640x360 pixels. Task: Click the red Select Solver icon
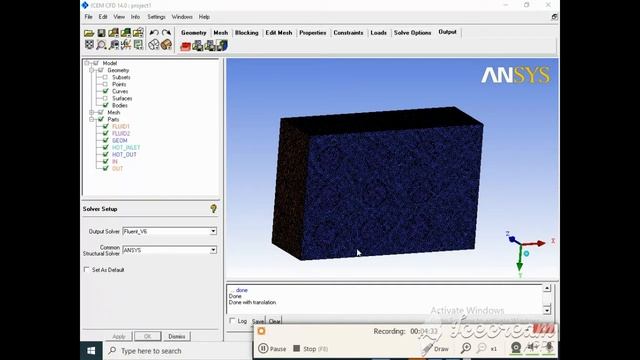click(186, 46)
